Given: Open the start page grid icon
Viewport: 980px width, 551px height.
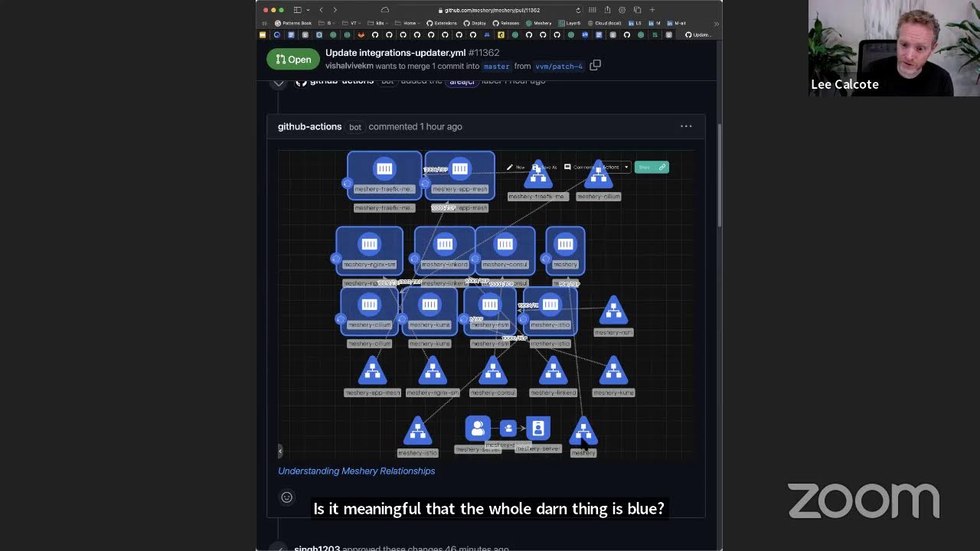Looking at the screenshot, I should (593, 10).
